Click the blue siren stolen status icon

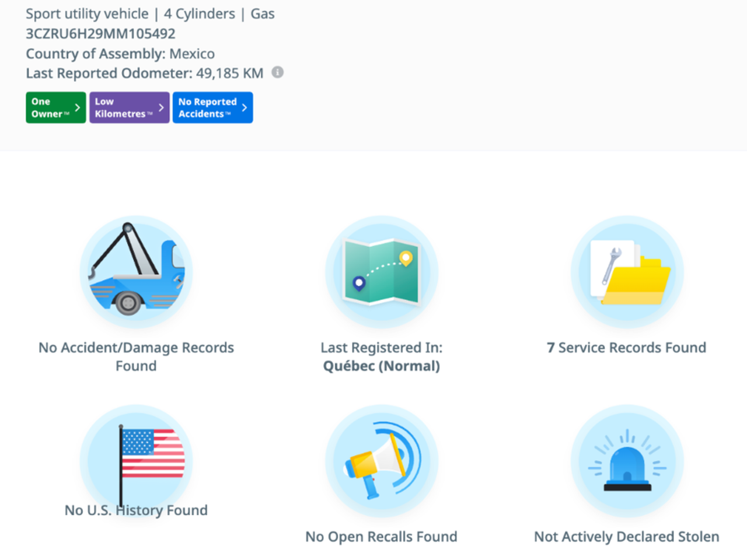pyautogui.click(x=627, y=461)
